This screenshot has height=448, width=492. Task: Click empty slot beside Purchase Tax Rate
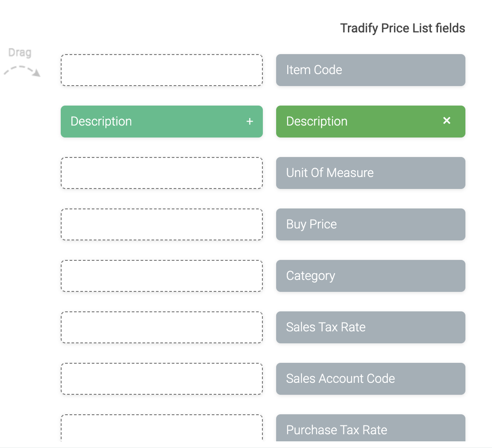161,428
